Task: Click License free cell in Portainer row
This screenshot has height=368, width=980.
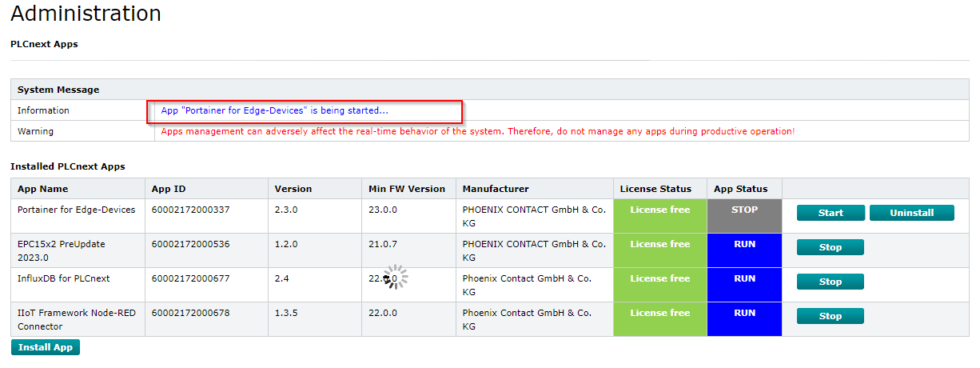Action: 659,216
